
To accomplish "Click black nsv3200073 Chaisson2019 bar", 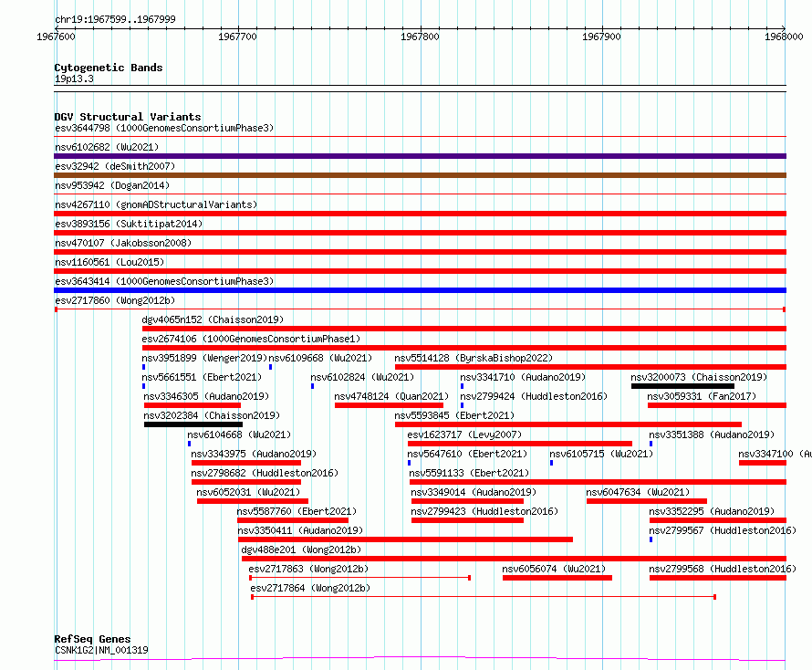I will click(x=682, y=386).
